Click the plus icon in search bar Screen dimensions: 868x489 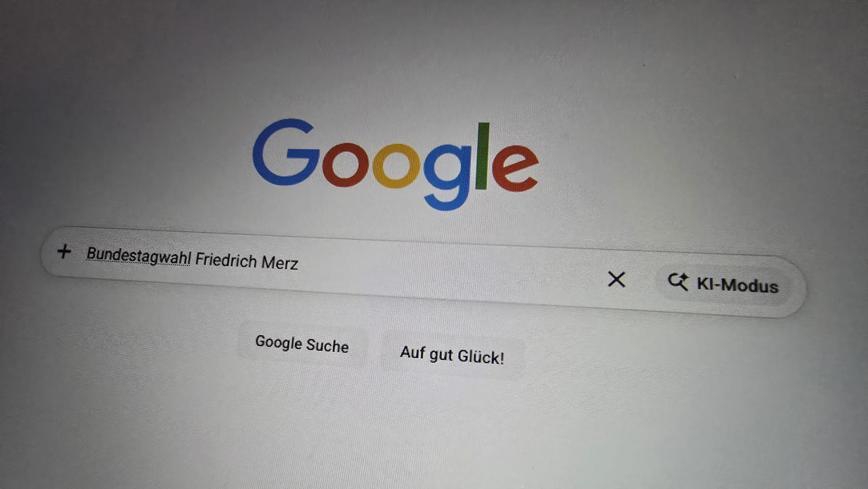[x=64, y=251]
